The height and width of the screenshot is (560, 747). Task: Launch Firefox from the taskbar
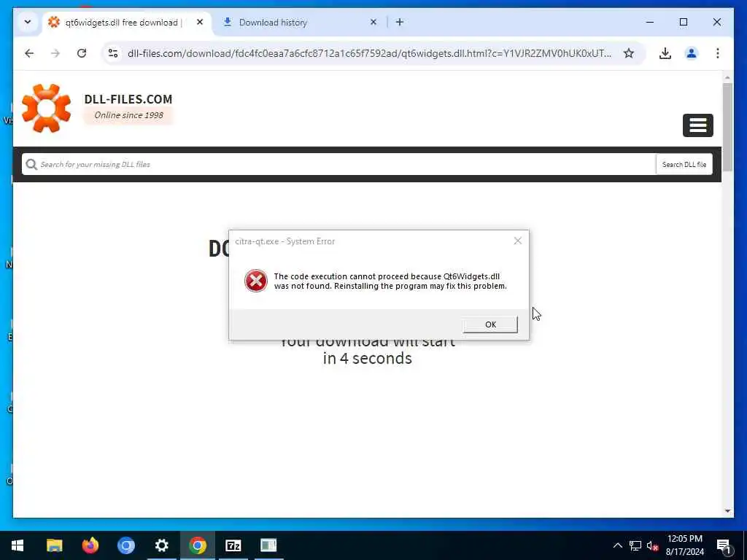point(90,545)
